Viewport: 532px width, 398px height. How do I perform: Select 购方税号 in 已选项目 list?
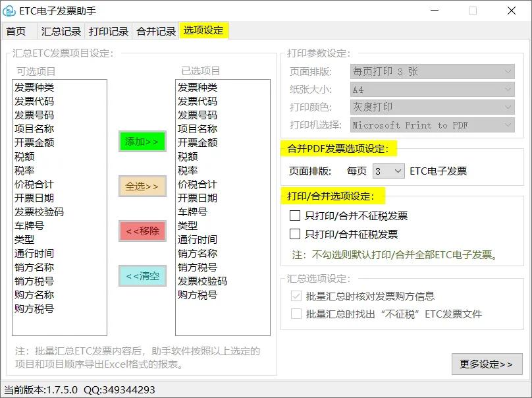198,295
